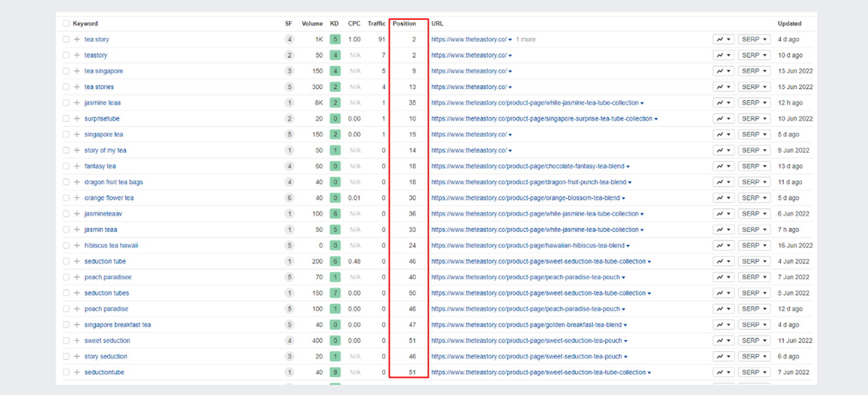
Task: Open trend chart for 'teastory' row
Action: point(723,55)
